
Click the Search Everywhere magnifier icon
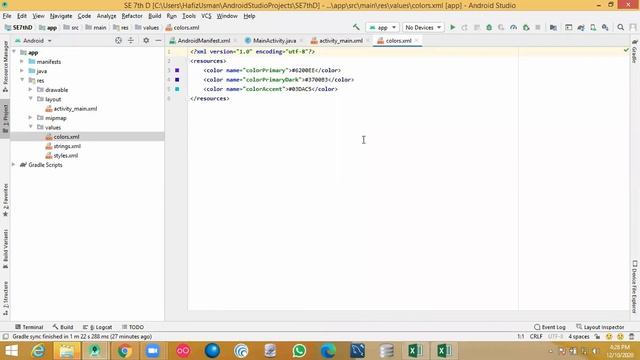pyautogui.click(x=620, y=27)
